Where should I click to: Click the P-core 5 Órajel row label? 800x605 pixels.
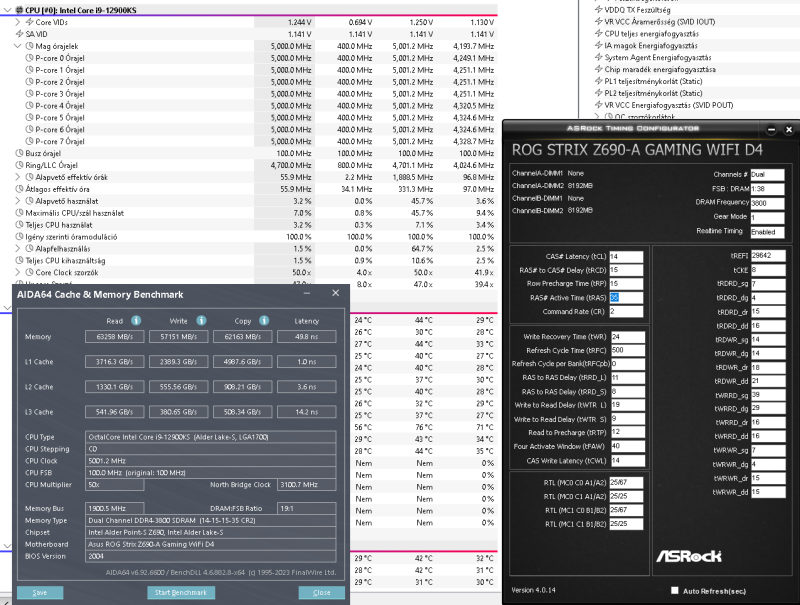tap(60, 117)
